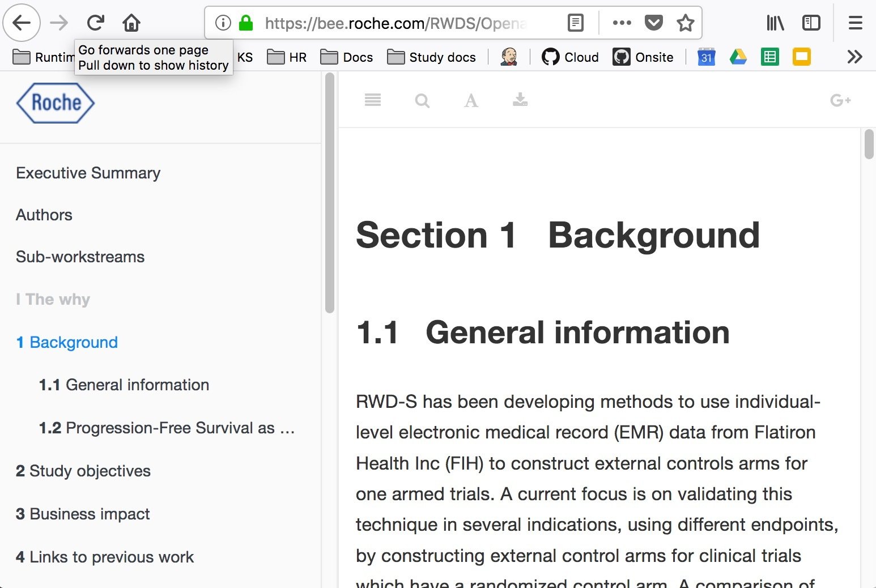Click the browser back arrow button

(22, 23)
